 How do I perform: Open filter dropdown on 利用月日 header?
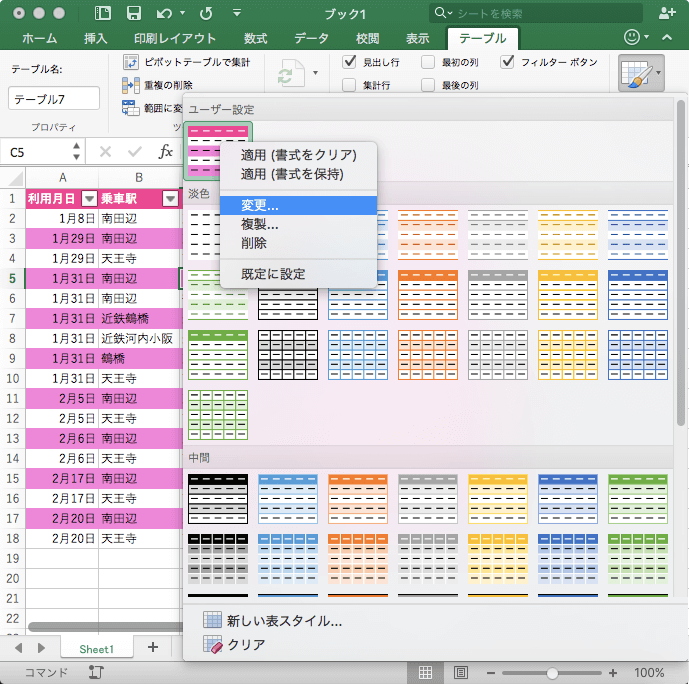(x=89, y=198)
